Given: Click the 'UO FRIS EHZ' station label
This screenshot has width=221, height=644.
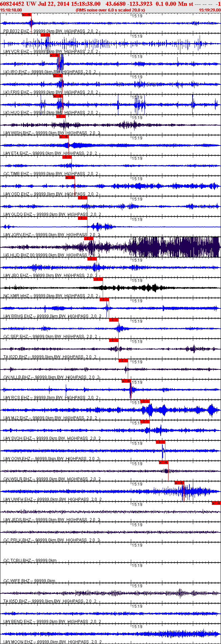Looking at the screenshot, I should pyautogui.click(x=16, y=92).
